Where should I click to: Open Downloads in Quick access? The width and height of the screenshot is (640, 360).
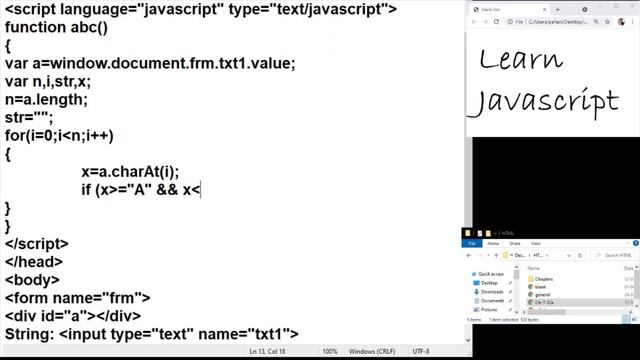pyautogui.click(x=489, y=292)
